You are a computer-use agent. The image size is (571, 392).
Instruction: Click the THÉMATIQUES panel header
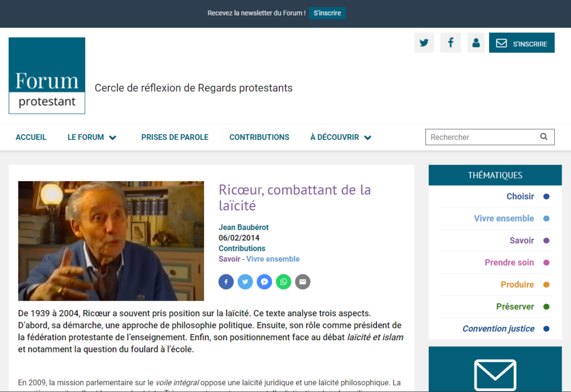(x=495, y=175)
